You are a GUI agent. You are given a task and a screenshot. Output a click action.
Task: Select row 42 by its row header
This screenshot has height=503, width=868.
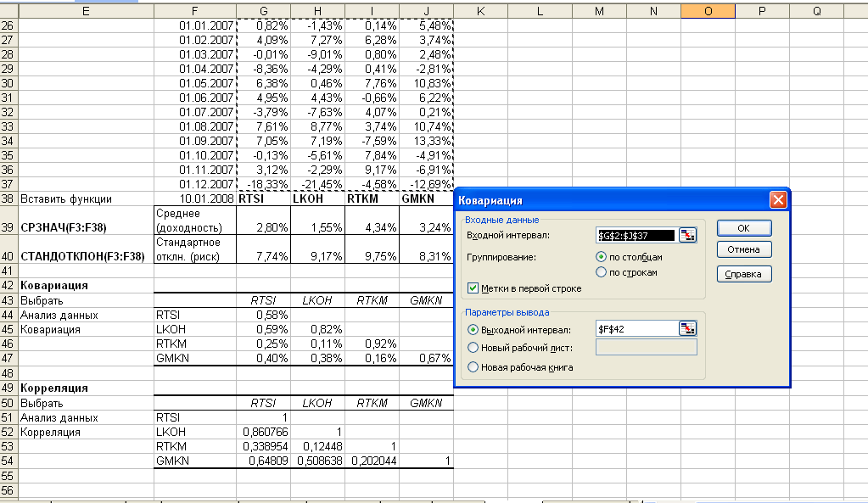[x=8, y=286]
